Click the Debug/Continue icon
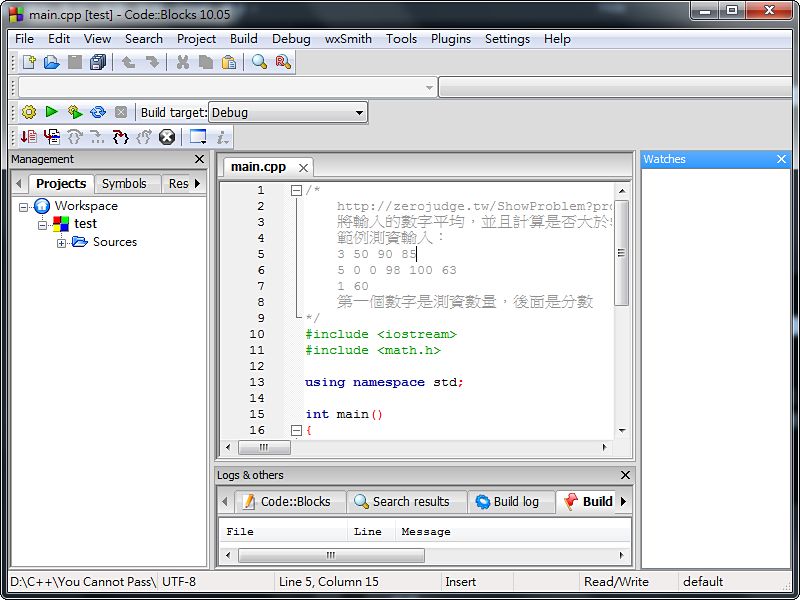 coord(29,137)
